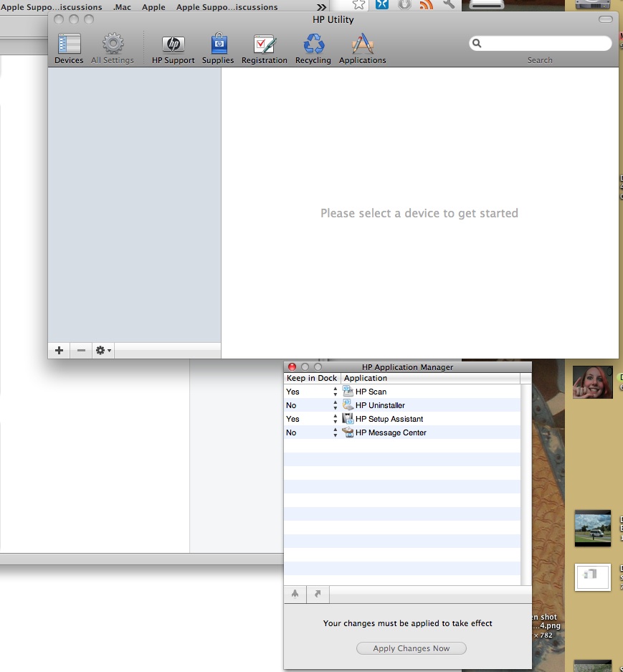Select the HP Setup Assistant row

coord(402,419)
